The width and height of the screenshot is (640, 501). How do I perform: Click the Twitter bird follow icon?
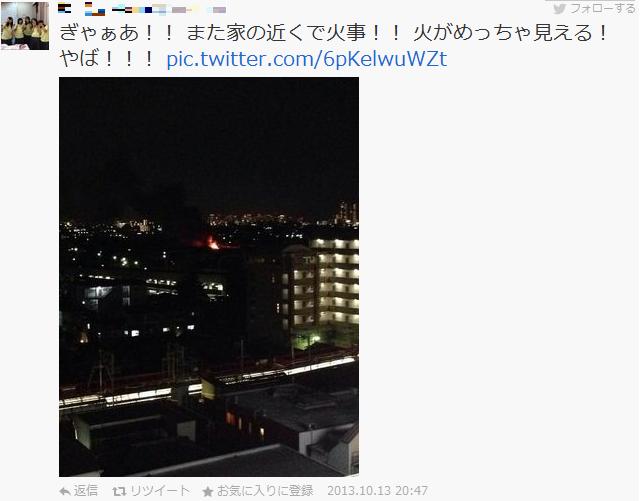(559, 8)
